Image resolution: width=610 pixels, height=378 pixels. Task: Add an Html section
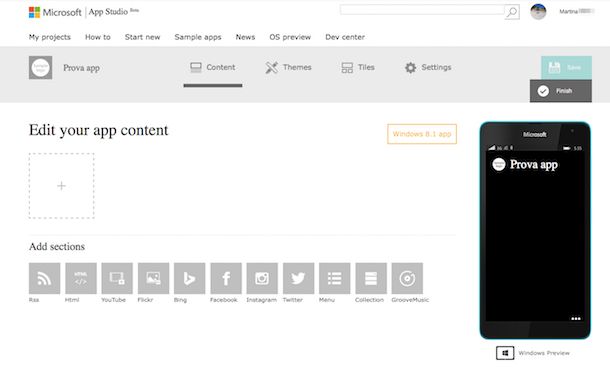pyautogui.click(x=81, y=278)
